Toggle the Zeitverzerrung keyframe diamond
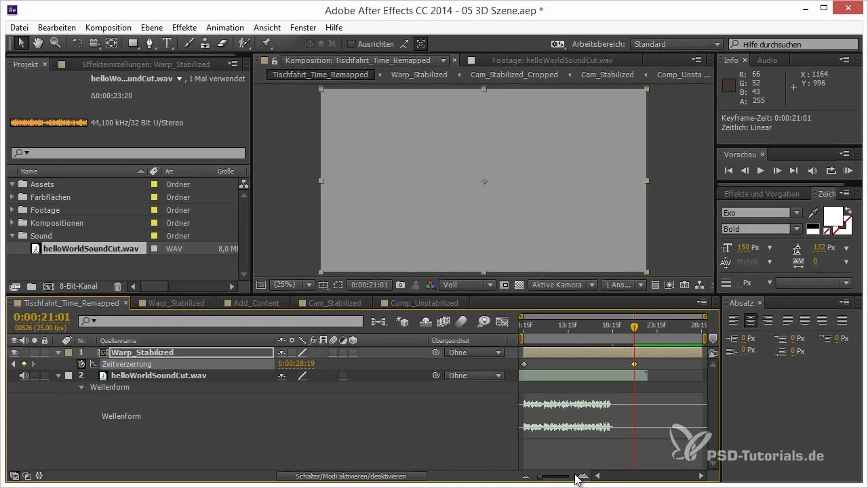Screen dimensions: 868x488 point(24,364)
